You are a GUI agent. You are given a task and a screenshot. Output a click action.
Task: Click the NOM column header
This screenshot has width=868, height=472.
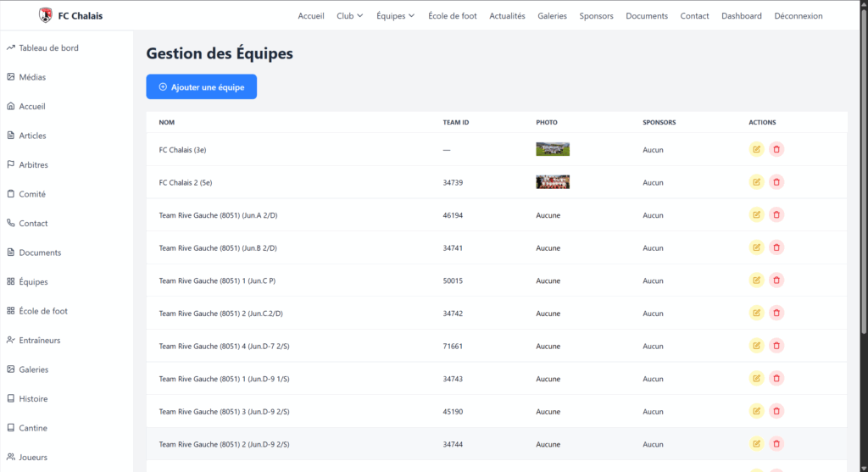pyautogui.click(x=167, y=122)
